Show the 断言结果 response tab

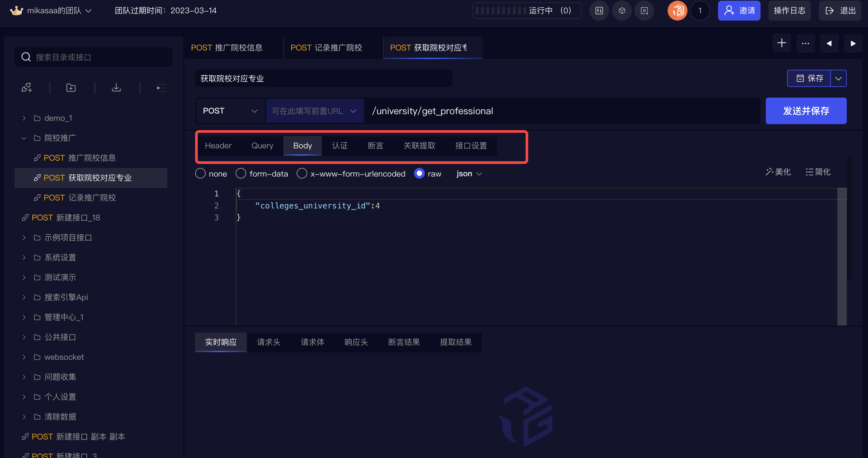pos(404,342)
